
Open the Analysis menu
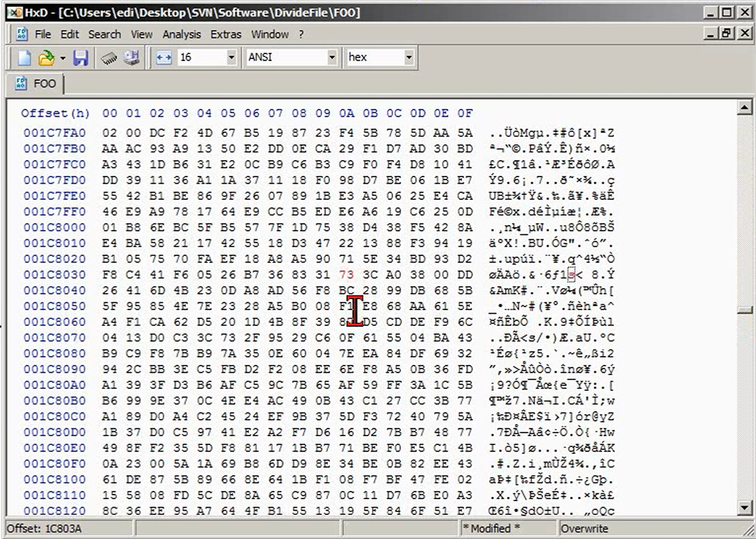click(182, 34)
